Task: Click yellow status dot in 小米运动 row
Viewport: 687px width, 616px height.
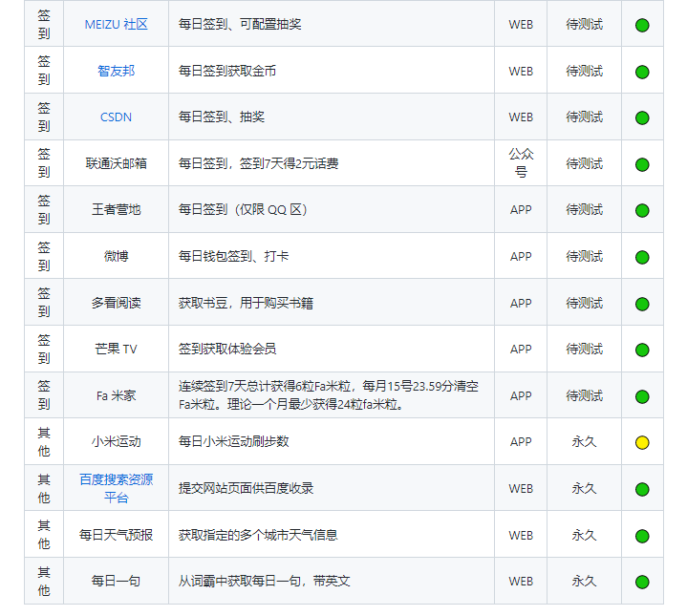Action: point(642,442)
